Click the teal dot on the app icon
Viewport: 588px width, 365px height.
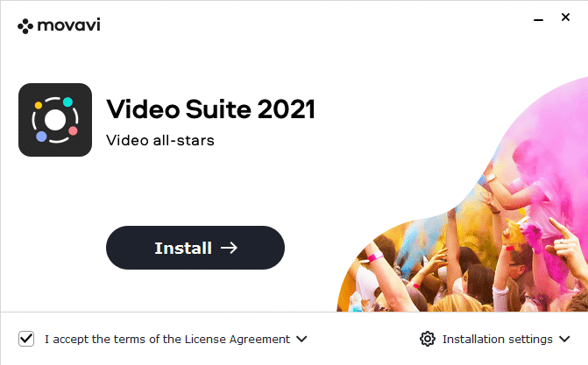67,102
